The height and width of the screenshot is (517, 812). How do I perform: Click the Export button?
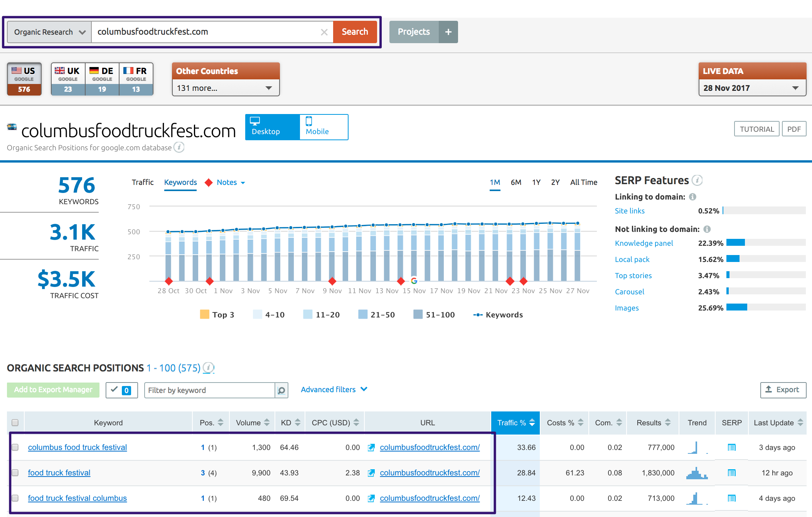(x=783, y=390)
